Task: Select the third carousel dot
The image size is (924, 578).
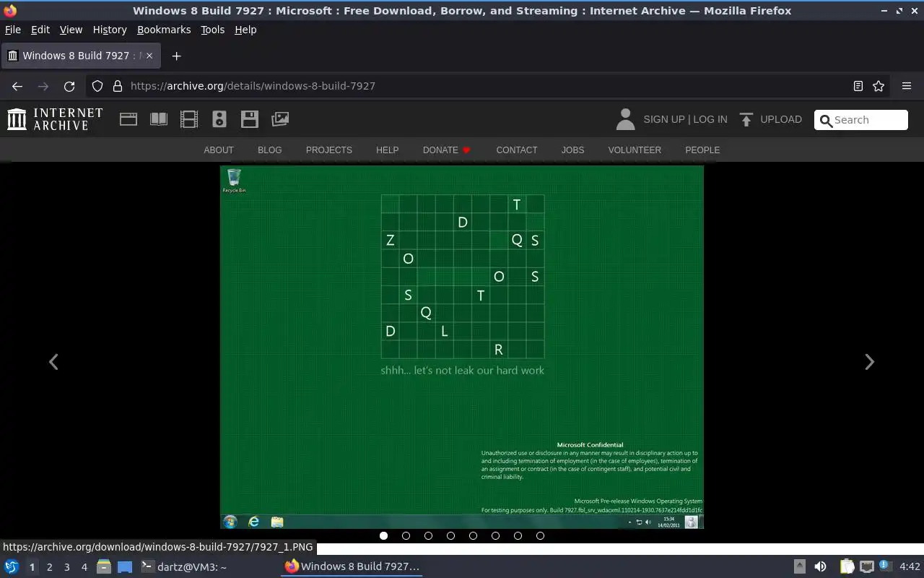Action: point(428,535)
